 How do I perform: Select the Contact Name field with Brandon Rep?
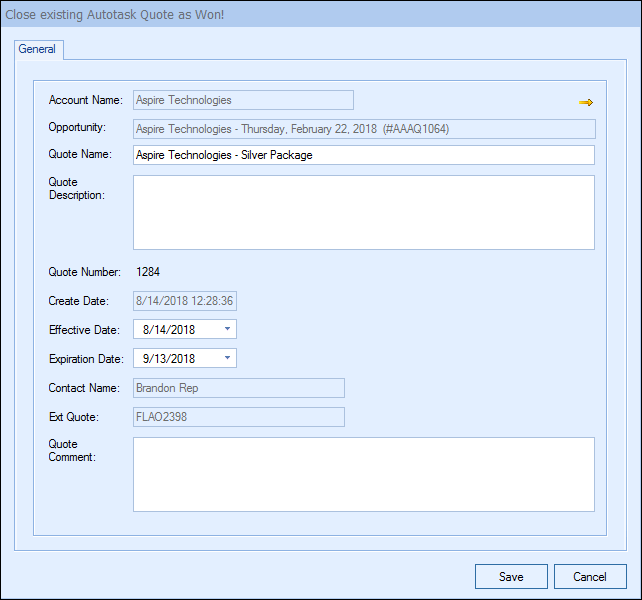tap(239, 388)
